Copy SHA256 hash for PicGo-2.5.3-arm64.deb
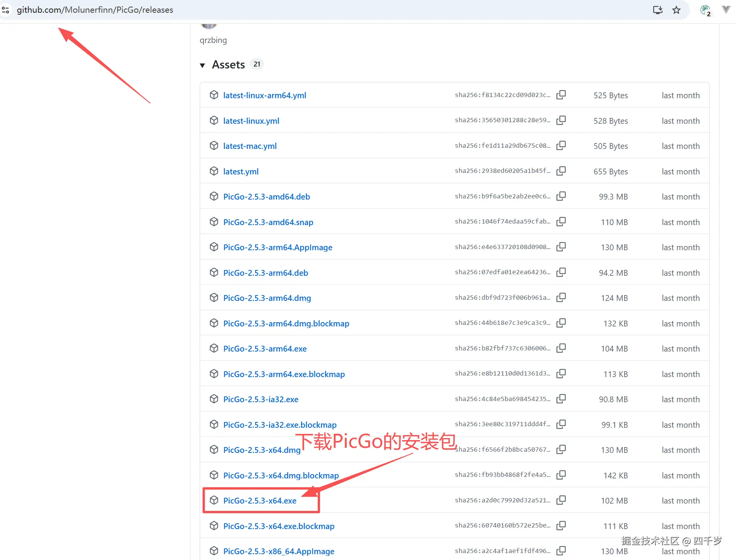Image resolution: width=736 pixels, height=560 pixels. pyautogui.click(x=561, y=273)
